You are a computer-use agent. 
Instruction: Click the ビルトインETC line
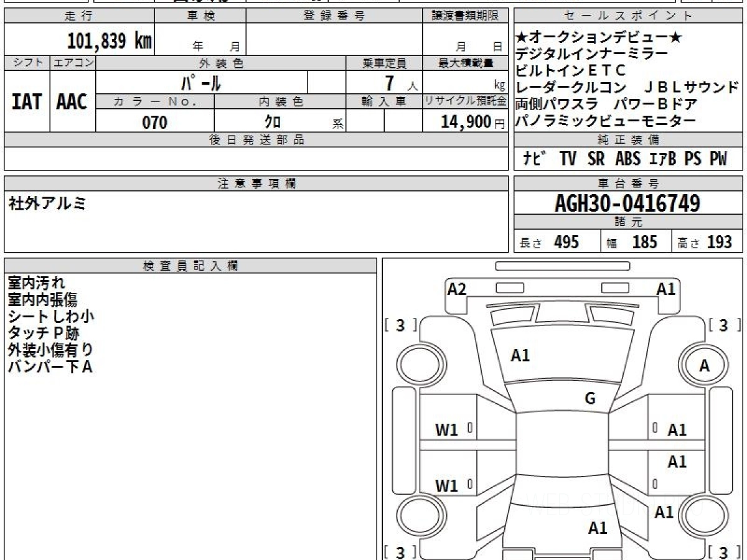(x=571, y=70)
